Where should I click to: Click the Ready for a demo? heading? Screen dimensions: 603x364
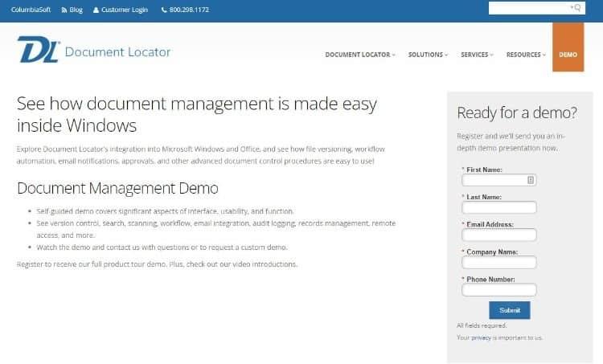(x=517, y=112)
